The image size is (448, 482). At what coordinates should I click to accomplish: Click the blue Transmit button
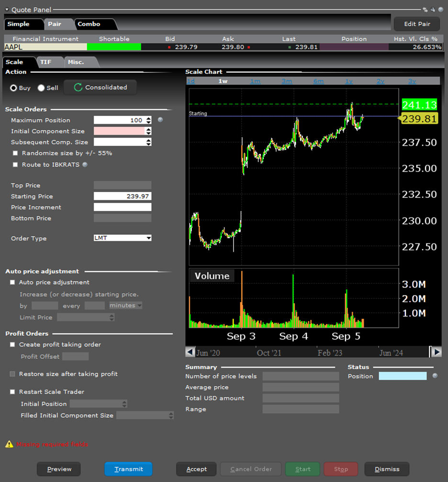click(x=128, y=469)
